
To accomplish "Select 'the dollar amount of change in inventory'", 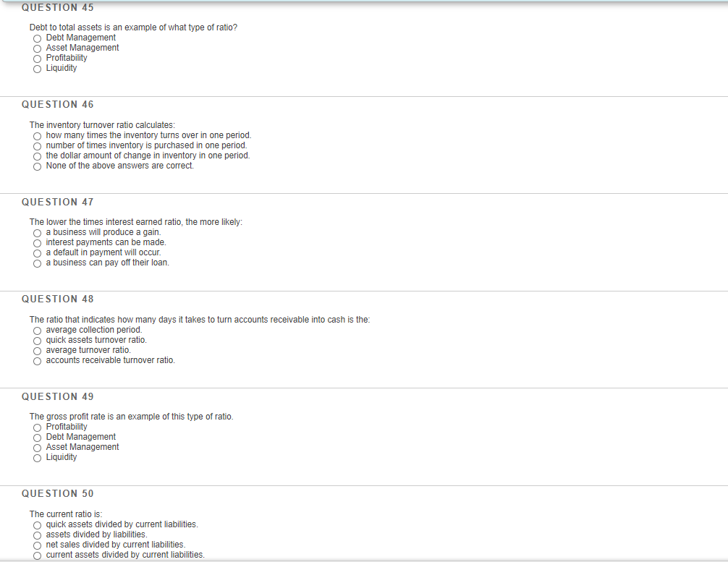I will click(x=37, y=157).
